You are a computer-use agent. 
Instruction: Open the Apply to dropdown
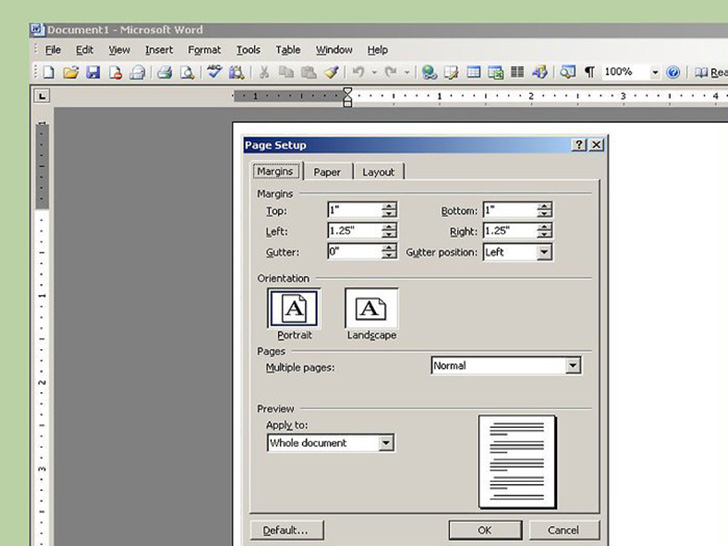click(x=386, y=443)
